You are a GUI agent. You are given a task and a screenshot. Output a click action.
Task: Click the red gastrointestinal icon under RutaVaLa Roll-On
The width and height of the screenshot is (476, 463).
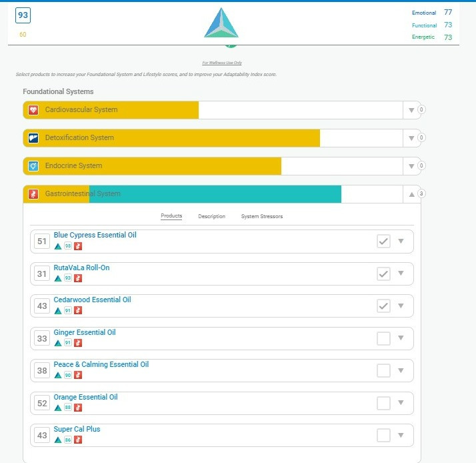click(78, 278)
